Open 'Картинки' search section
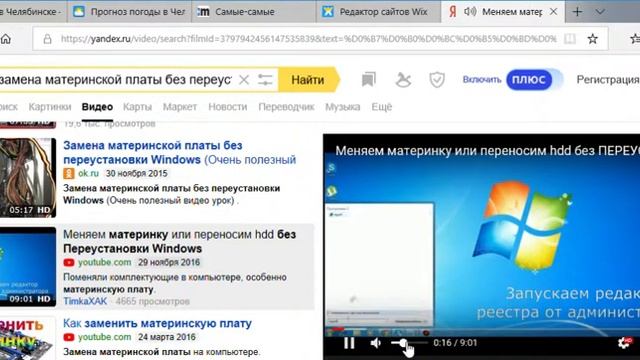 point(50,107)
